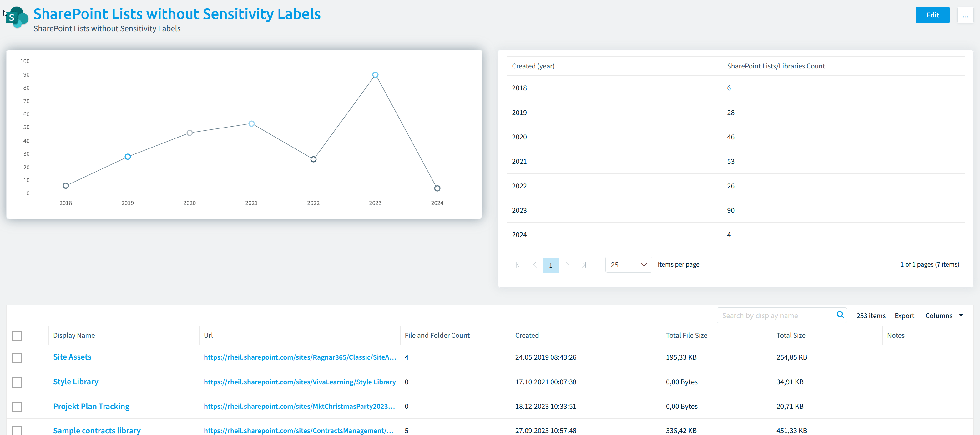The width and height of the screenshot is (980, 435).
Task: Click previous page arrow icon
Action: click(534, 265)
